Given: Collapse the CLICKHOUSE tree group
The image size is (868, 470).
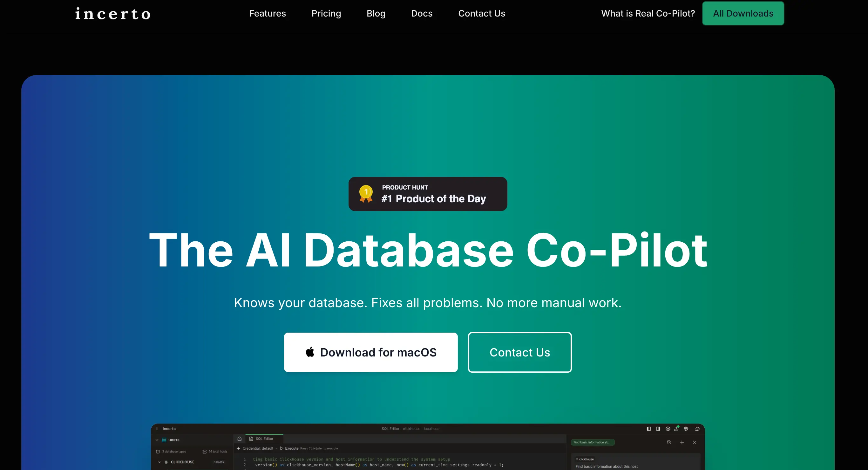Looking at the screenshot, I should [x=159, y=462].
